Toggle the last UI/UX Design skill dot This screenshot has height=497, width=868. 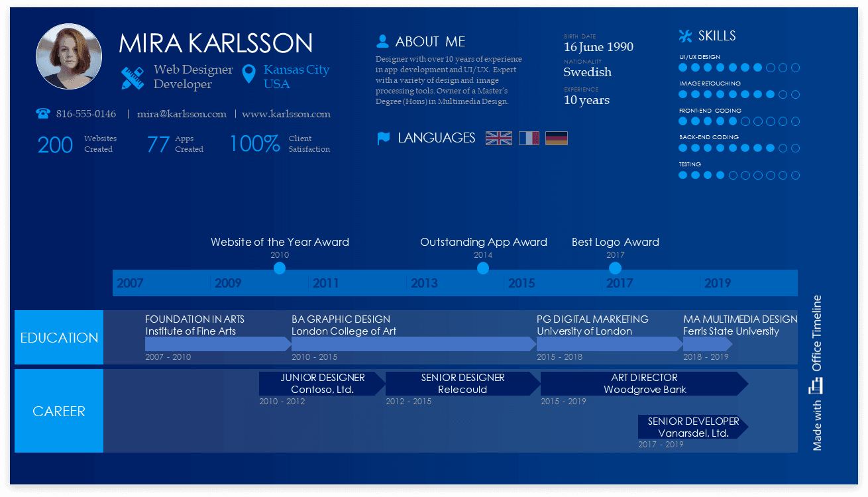[x=795, y=67]
